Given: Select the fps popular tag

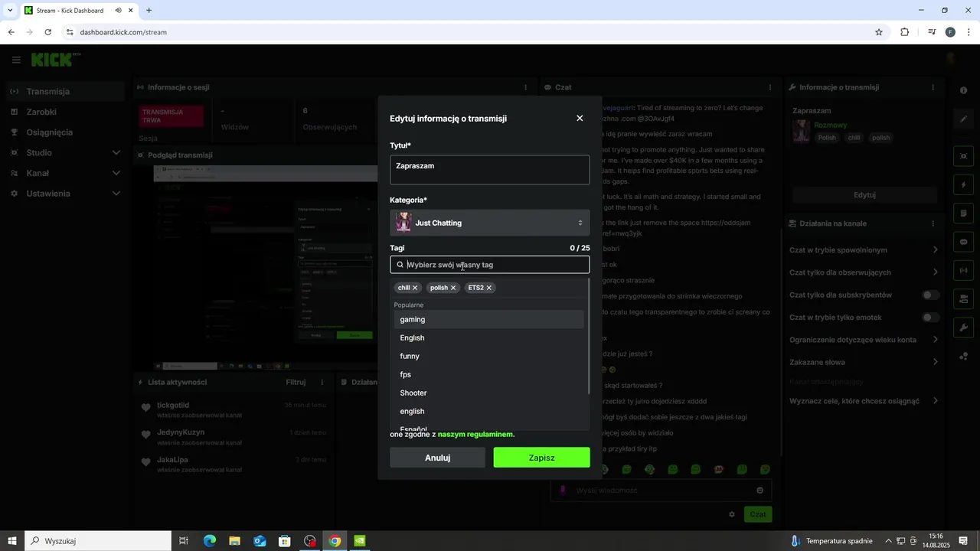Looking at the screenshot, I should [488, 375].
